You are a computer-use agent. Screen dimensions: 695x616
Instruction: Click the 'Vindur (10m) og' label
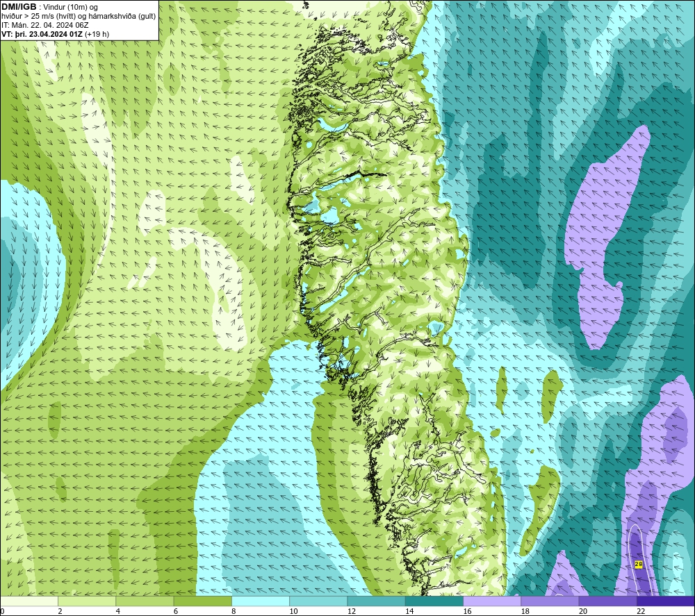point(70,8)
